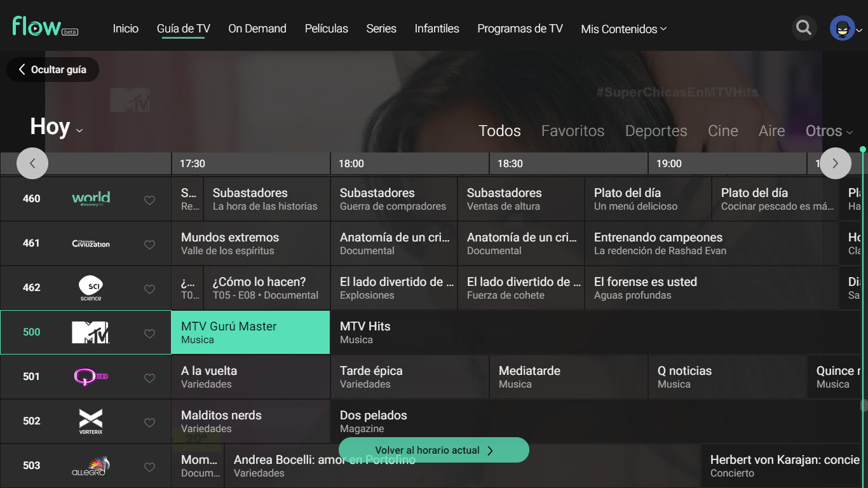Select the Discovery Science channel logo
Screen dimensions: 868x488
pyautogui.click(x=91, y=288)
